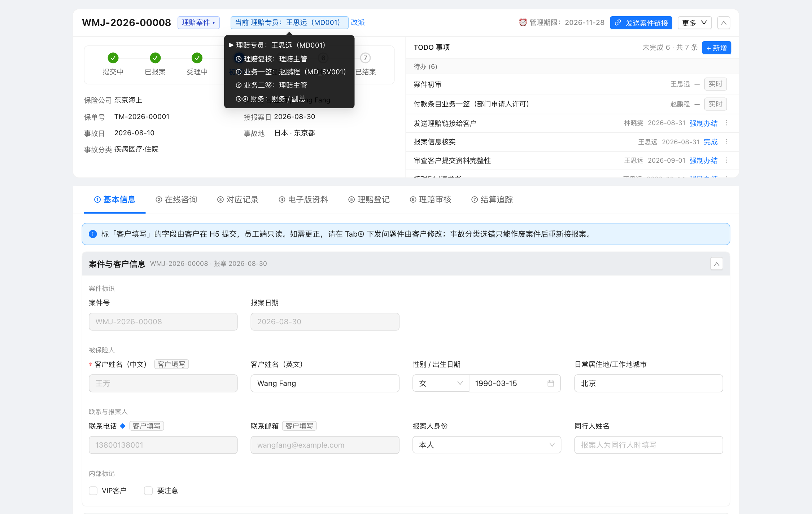The height and width of the screenshot is (514, 812).
Task: Click 完成 for 报案信息核实
Action: pos(711,142)
